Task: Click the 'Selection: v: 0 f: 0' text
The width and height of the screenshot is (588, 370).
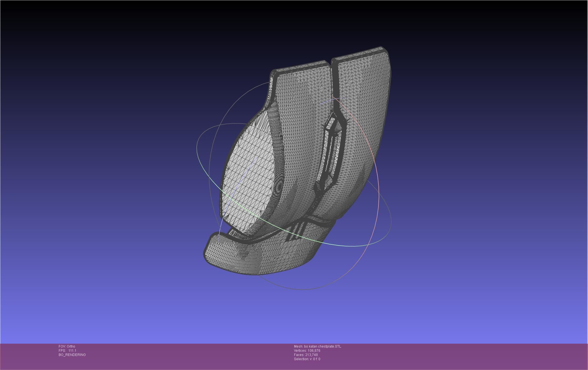Action: (307, 359)
